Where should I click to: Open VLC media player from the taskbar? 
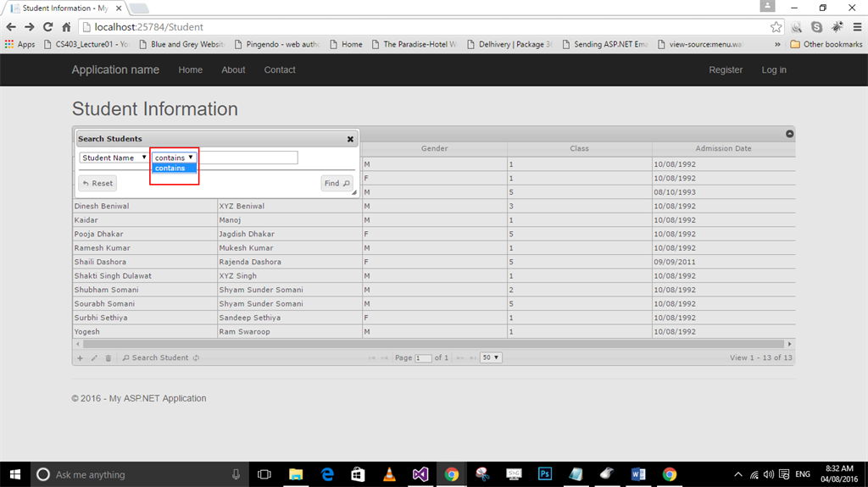[x=389, y=474]
